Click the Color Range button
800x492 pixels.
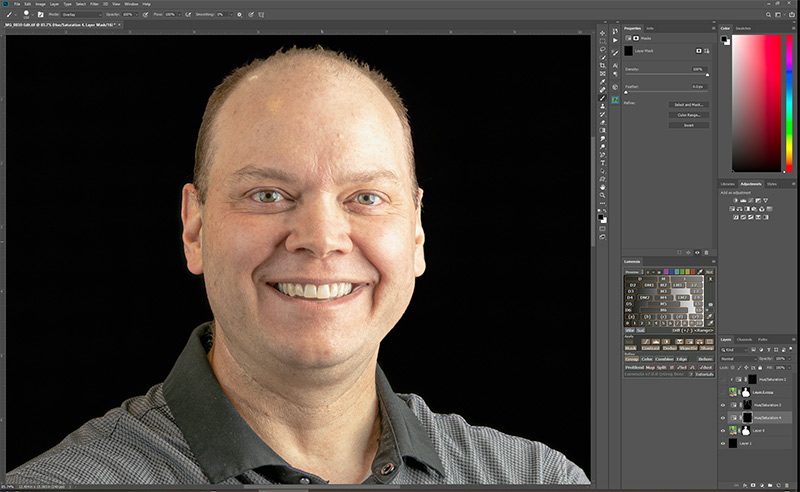tap(689, 115)
